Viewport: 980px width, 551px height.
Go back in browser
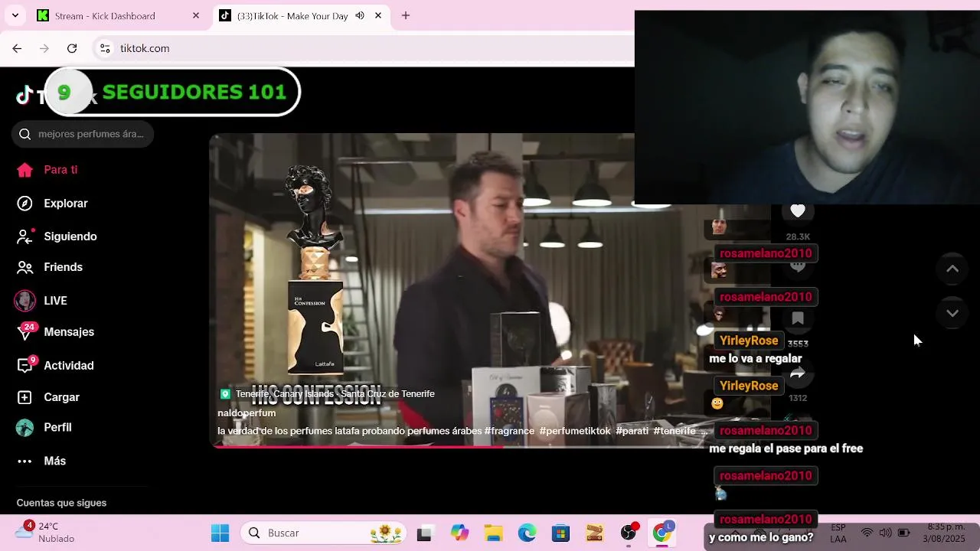click(x=17, y=48)
